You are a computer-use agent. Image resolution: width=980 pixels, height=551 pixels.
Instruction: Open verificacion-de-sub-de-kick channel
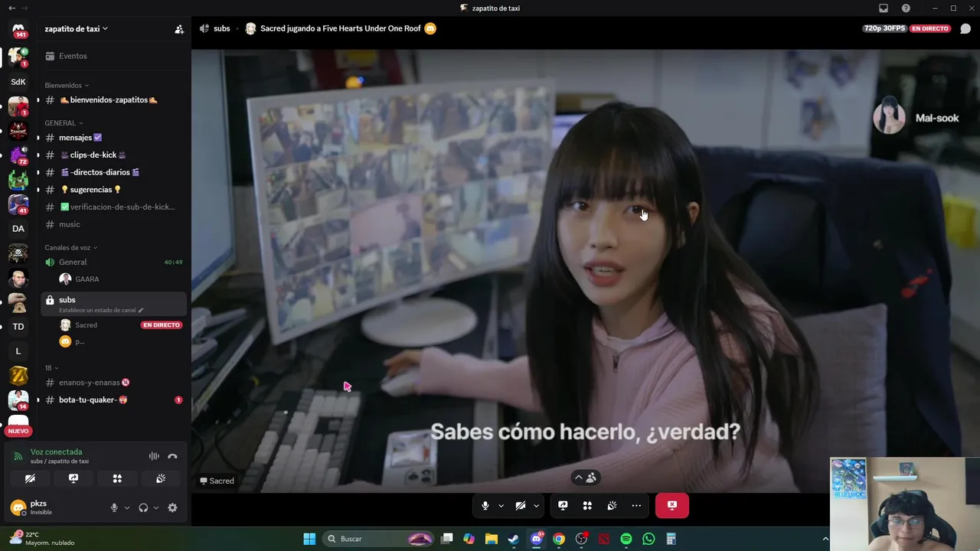click(x=113, y=207)
